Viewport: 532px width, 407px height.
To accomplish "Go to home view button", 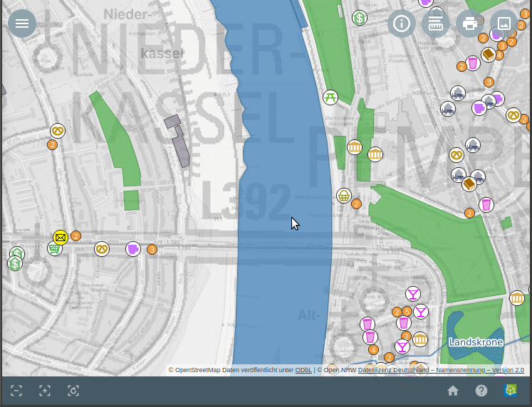I will (x=453, y=391).
